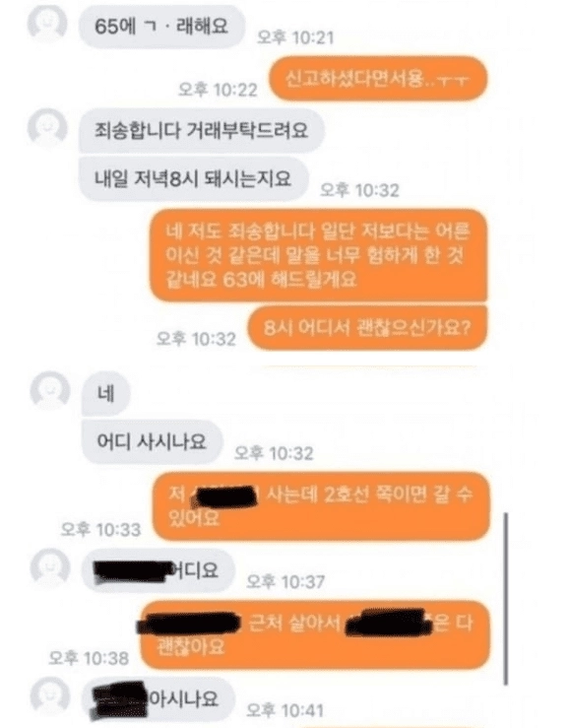Click the vertical scrollbar on the right side
Viewport: 568px width, 728px height.
506,599
